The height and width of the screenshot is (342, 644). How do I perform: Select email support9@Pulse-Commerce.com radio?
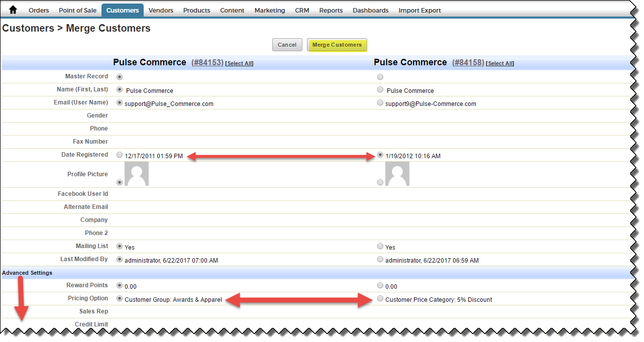pos(380,103)
